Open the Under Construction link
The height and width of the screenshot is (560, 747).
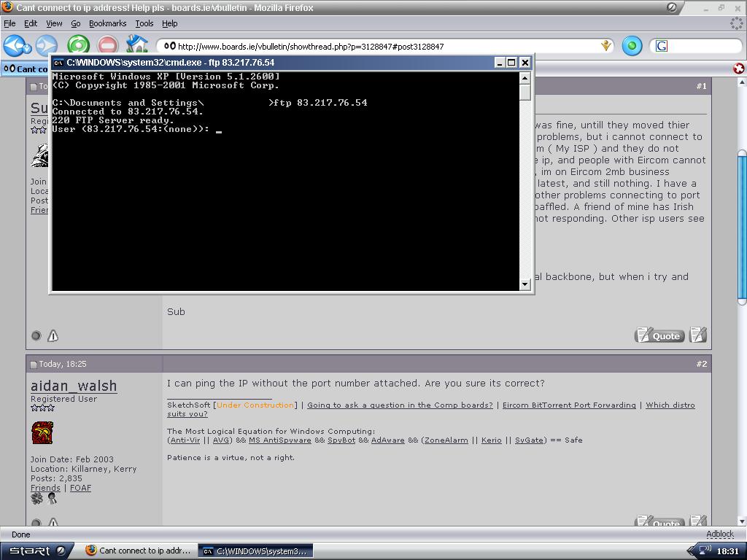click(255, 405)
